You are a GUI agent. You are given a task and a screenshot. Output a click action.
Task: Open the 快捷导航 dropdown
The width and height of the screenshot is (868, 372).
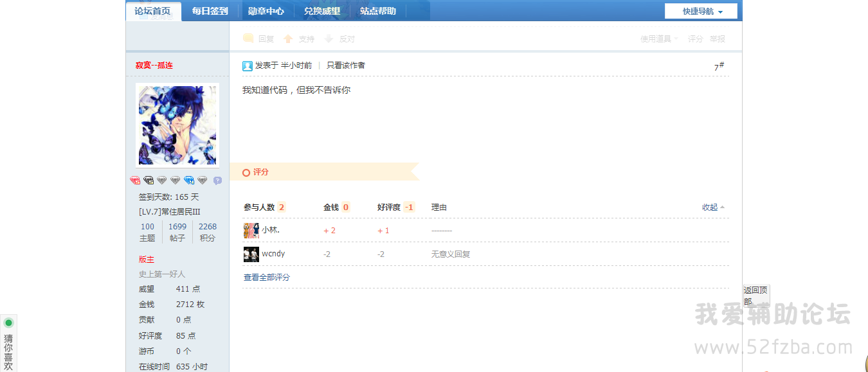pos(701,11)
